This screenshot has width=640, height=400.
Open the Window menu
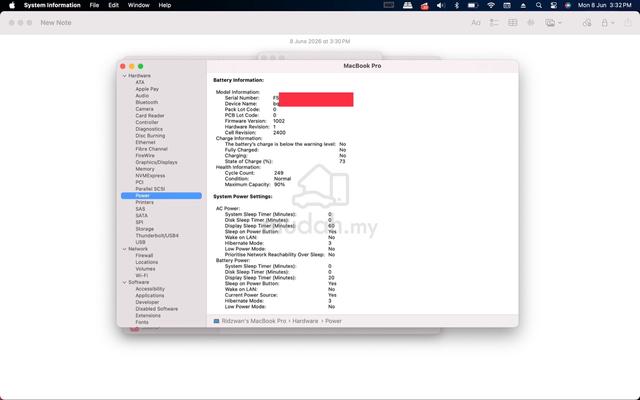click(138, 5)
